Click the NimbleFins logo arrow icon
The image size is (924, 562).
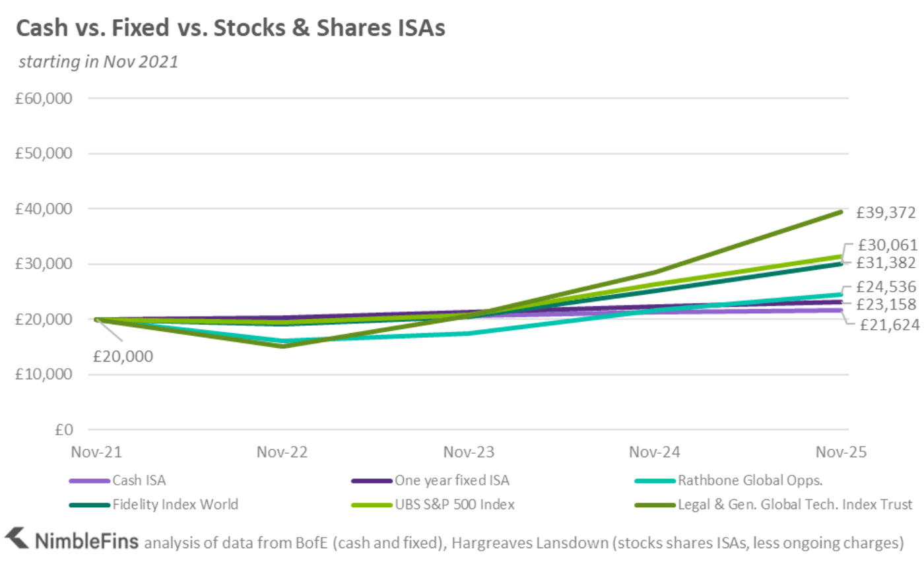[x=16, y=539]
